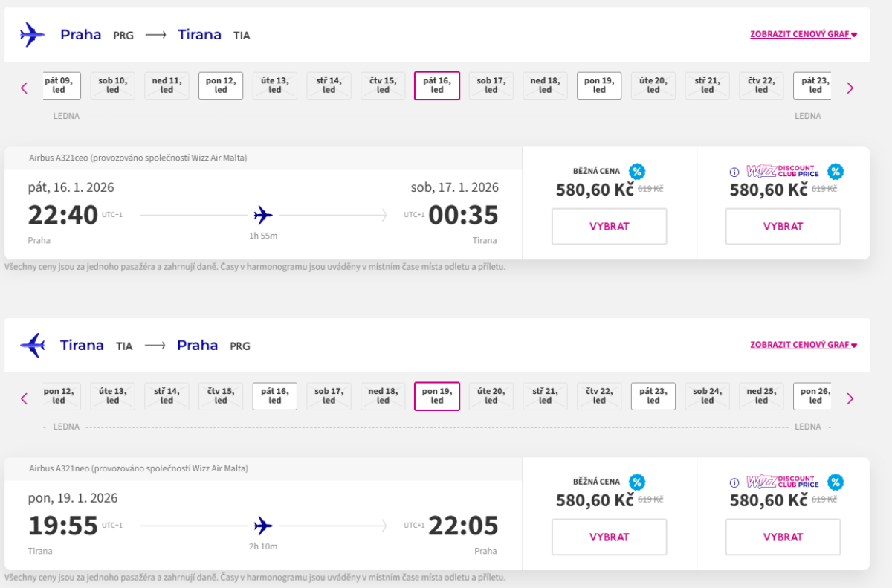Click the percent badge on the return Wizz Discount Club price
Image resolution: width=892 pixels, height=588 pixels.
836,482
